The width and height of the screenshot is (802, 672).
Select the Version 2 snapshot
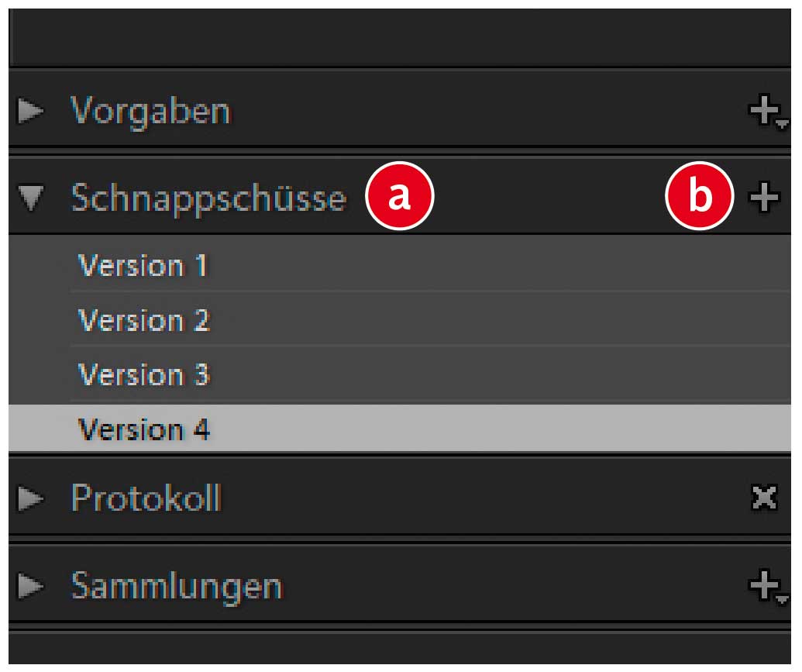144,320
